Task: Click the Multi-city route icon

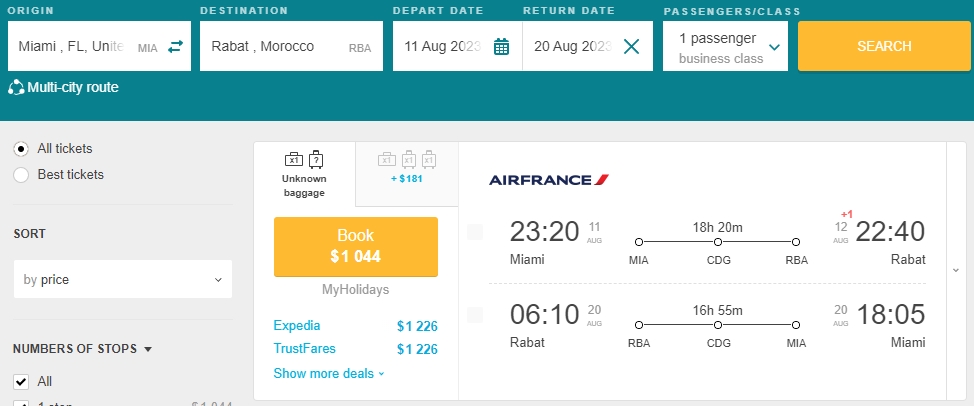Action: pyautogui.click(x=16, y=88)
